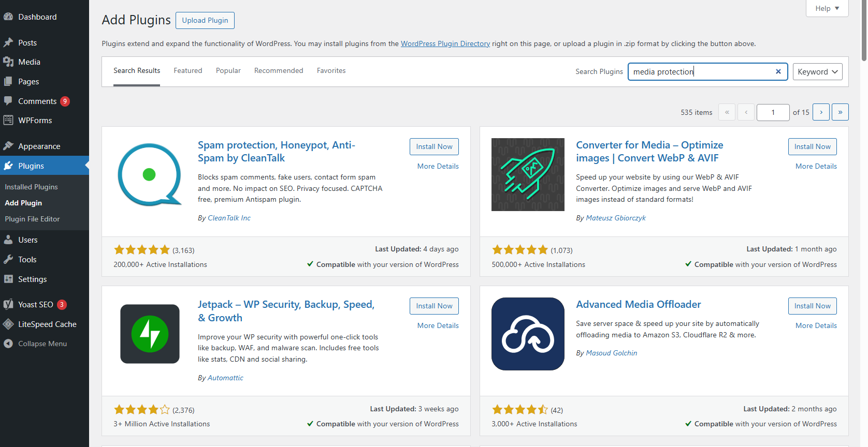Click the current page number field
Image resolution: width=868 pixels, height=447 pixels.
point(773,112)
